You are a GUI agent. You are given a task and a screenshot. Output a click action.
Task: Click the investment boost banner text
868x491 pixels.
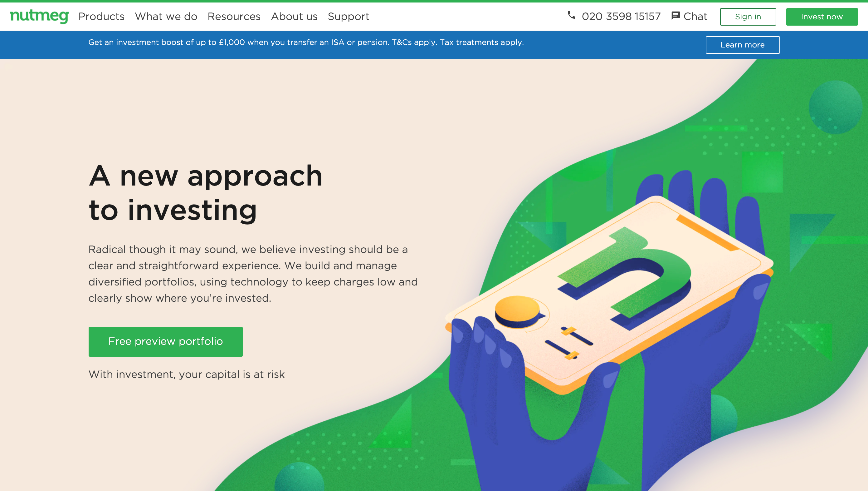[x=306, y=42]
